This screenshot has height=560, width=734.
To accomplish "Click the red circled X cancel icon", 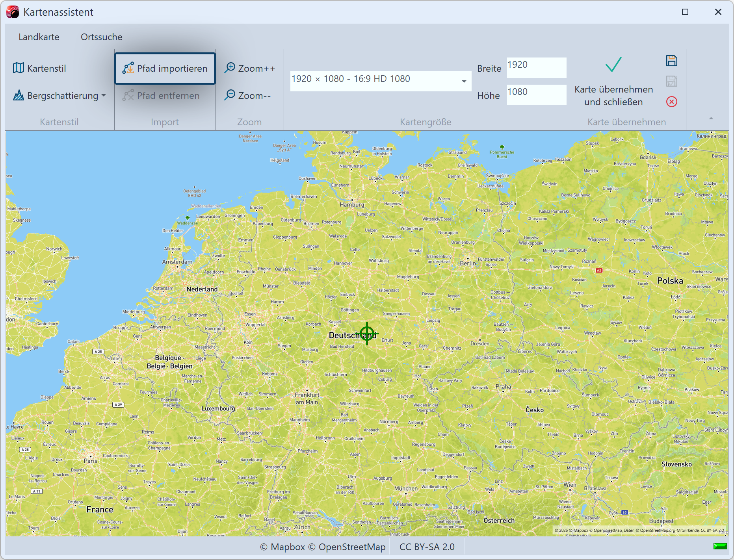I will [x=671, y=102].
